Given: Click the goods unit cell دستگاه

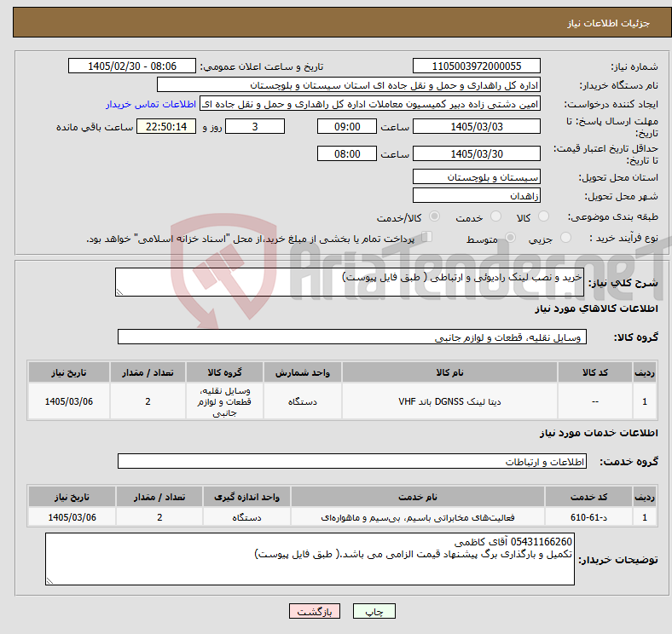Looking at the screenshot, I should tap(303, 401).
